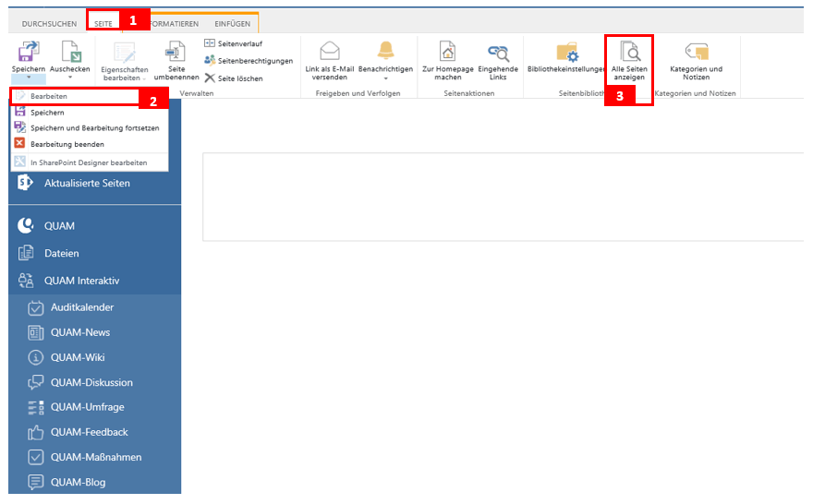Click the QUAM-Maßnahmen checkmark icon
Viewport: 813px width, 504px height.
click(36, 457)
